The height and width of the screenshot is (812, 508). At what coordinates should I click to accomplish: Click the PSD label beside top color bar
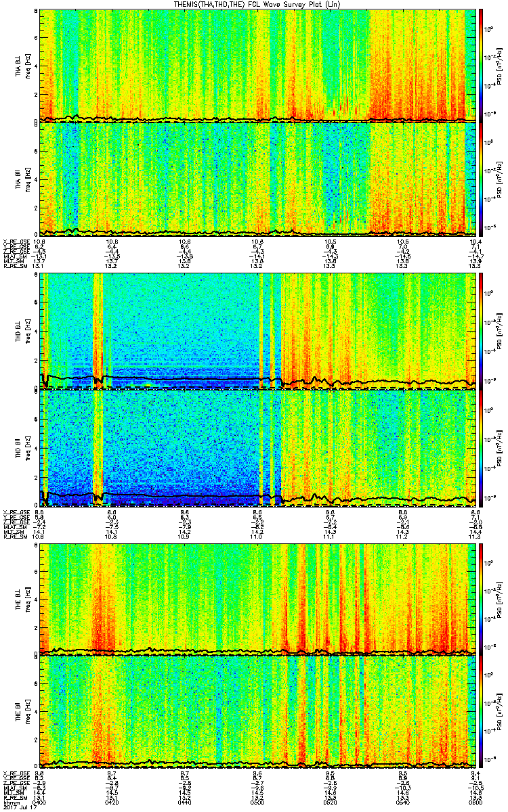tap(500, 65)
